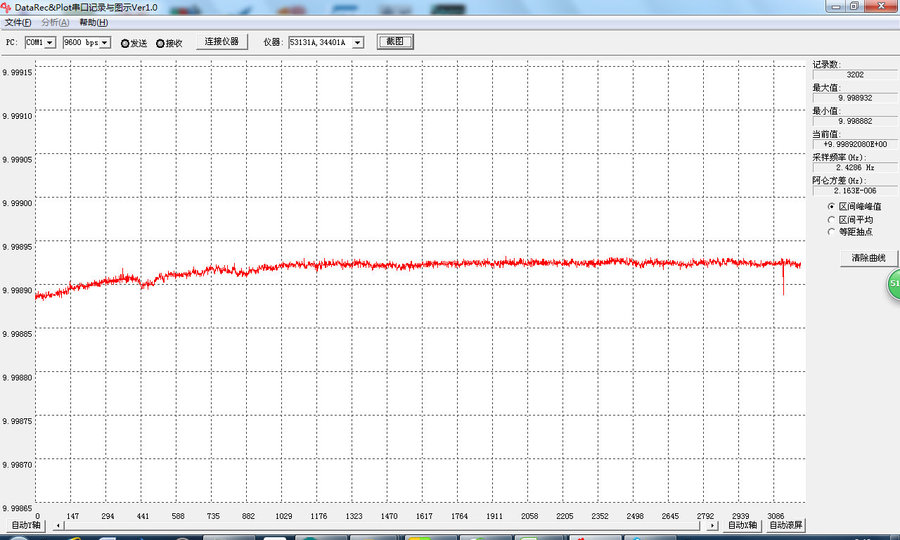Select the 区间峰峰值 radio option

[x=831, y=206]
